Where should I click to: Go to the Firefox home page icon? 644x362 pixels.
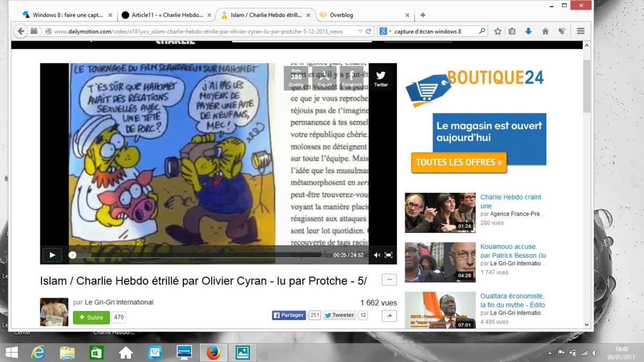[545, 31]
